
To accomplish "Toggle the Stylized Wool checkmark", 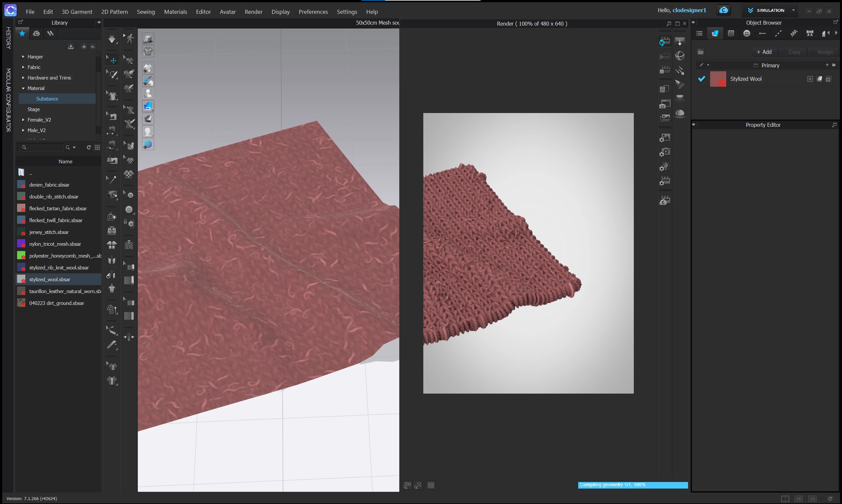I will point(702,79).
